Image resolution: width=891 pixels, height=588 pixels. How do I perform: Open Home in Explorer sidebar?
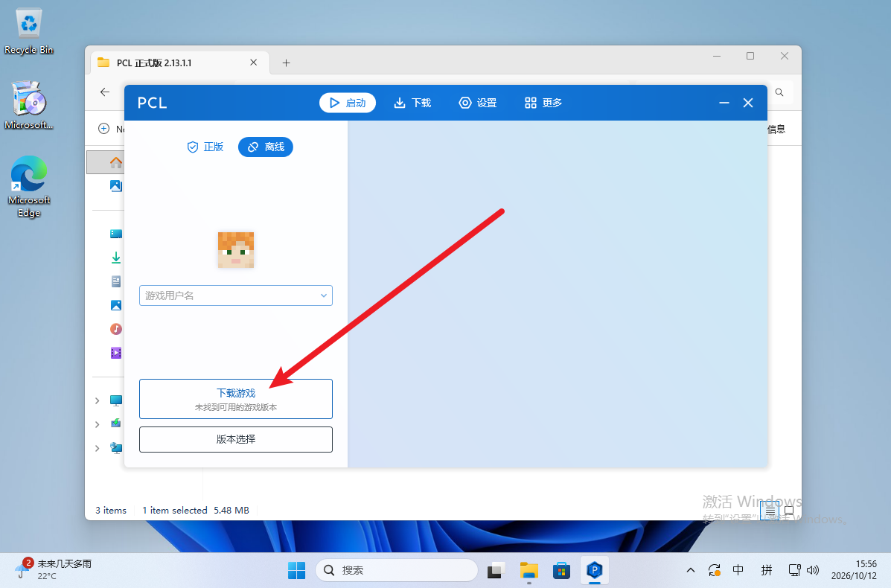[116, 162]
